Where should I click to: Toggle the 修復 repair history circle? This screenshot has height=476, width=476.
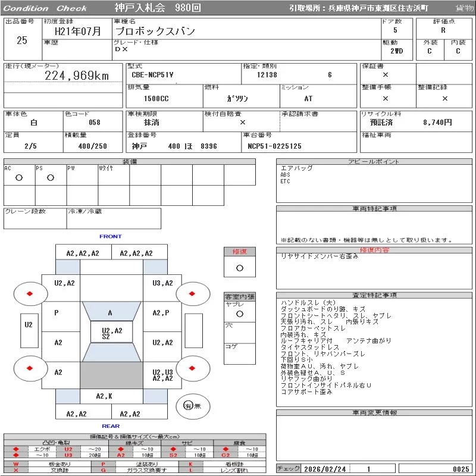(240, 268)
